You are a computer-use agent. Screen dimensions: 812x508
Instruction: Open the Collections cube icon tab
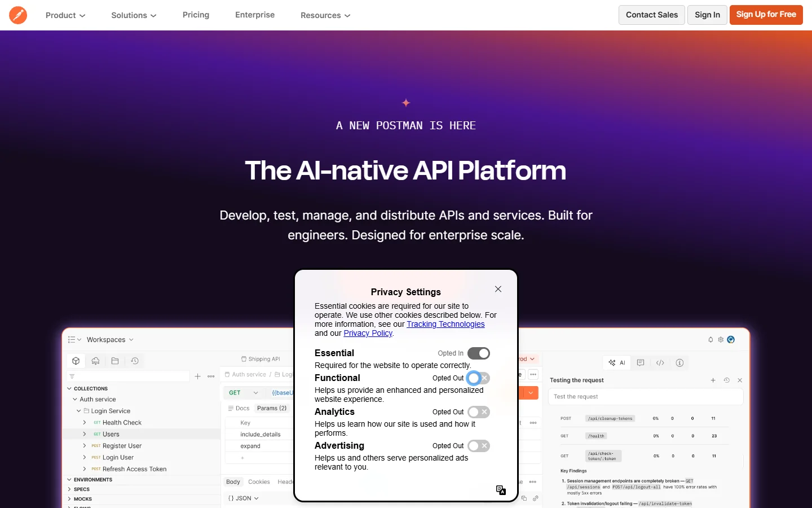76,361
